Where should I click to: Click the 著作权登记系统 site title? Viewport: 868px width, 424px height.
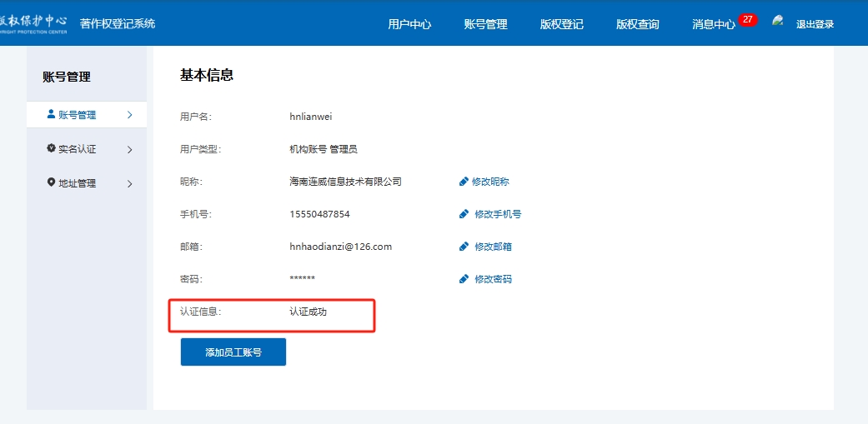pos(118,23)
